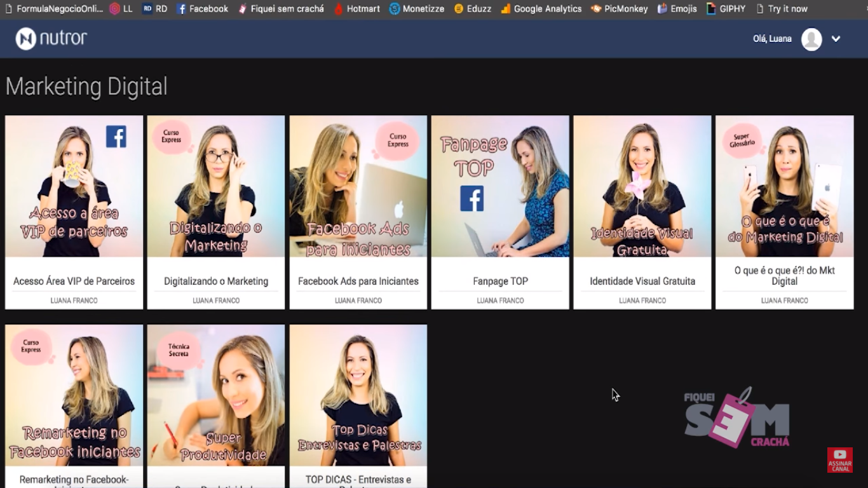The width and height of the screenshot is (868, 488).
Task: Open the Try it now bookmark
Action: [782, 9]
